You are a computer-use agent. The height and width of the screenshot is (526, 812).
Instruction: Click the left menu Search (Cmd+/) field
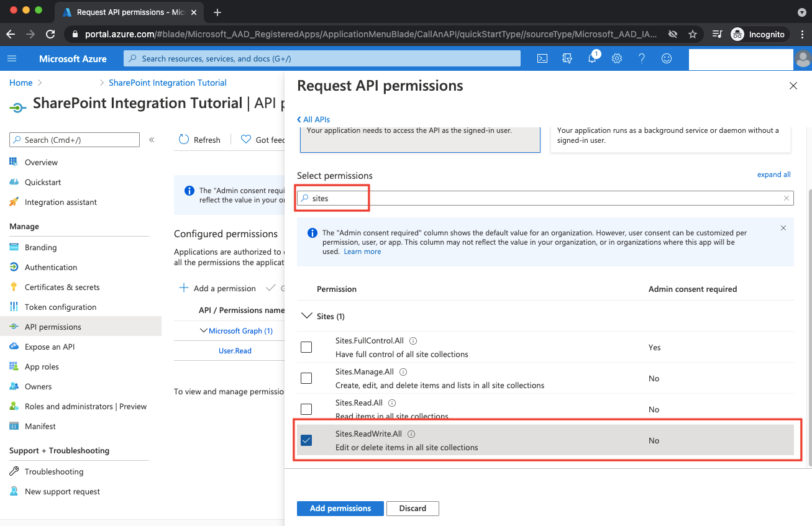(75, 140)
